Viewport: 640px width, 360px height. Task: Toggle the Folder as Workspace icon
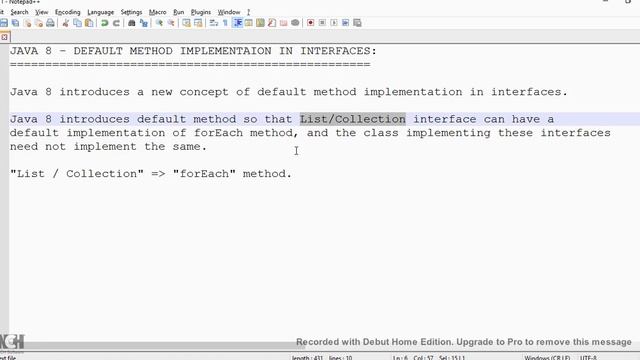(x=283, y=23)
